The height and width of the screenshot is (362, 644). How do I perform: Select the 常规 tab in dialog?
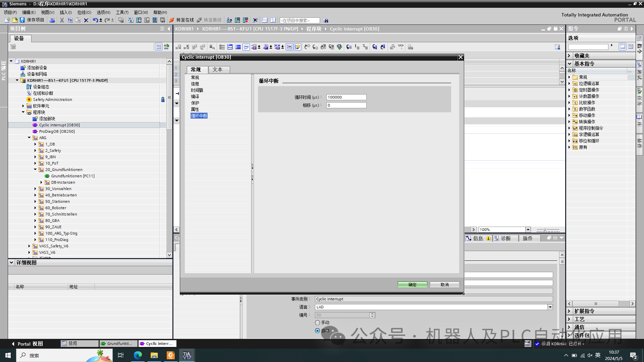pyautogui.click(x=197, y=69)
